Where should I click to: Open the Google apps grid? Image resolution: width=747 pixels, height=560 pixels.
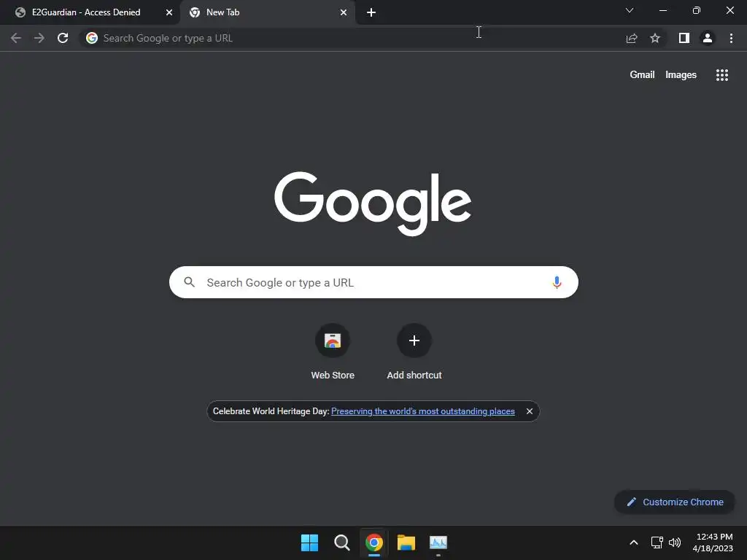click(x=722, y=75)
